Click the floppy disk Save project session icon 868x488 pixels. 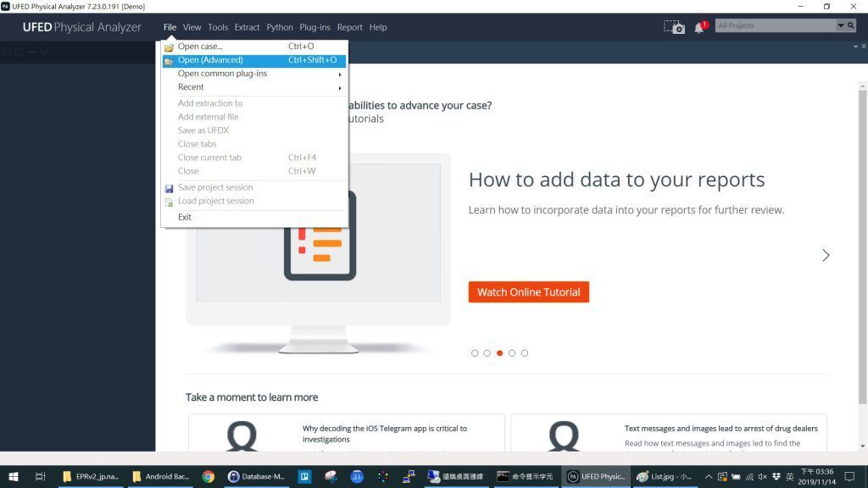coord(169,188)
